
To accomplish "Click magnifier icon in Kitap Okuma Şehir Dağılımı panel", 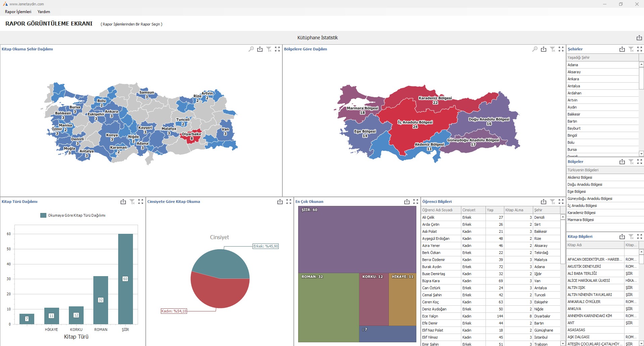I will point(251,49).
